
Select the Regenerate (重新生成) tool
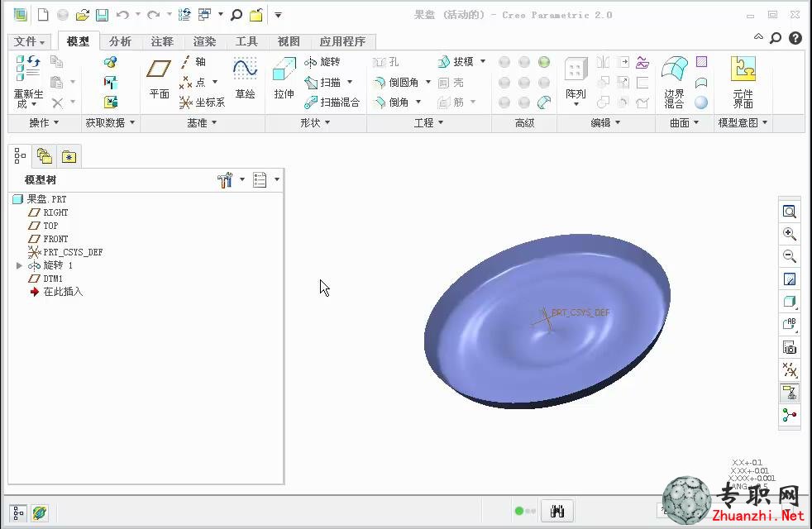point(28,82)
